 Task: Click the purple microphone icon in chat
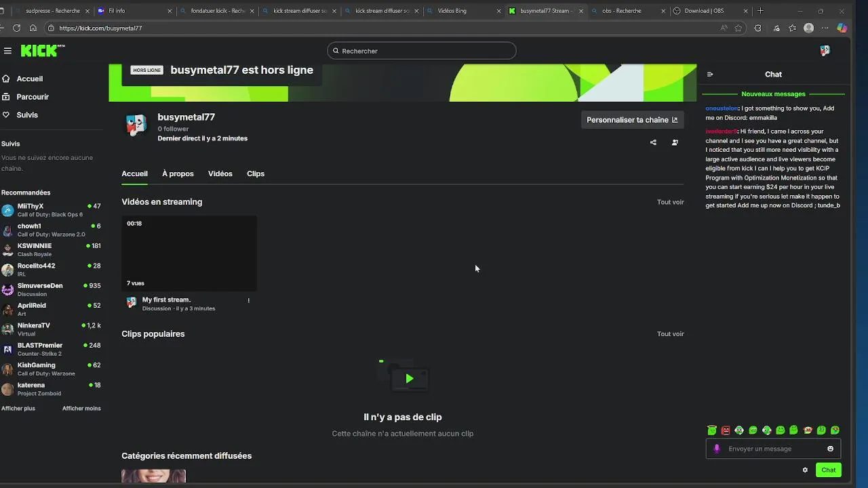pos(717,449)
